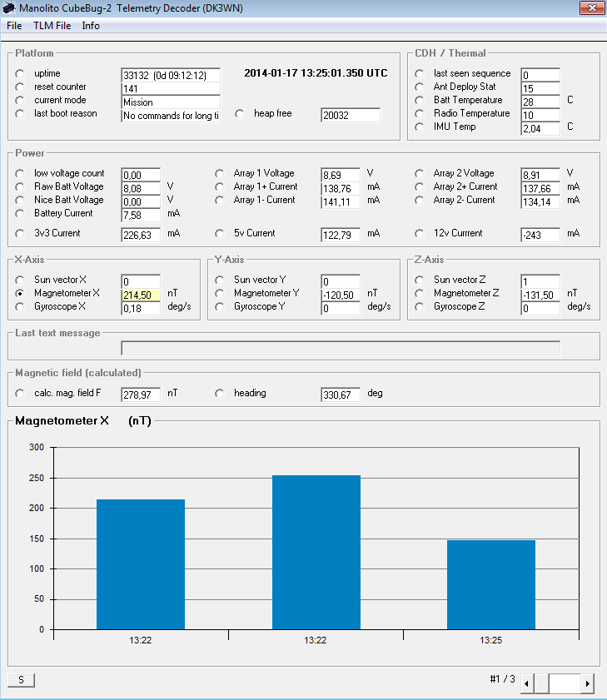607x700 pixels.
Task: Select the Array 1 Voltage radio button
Action: click(219, 174)
